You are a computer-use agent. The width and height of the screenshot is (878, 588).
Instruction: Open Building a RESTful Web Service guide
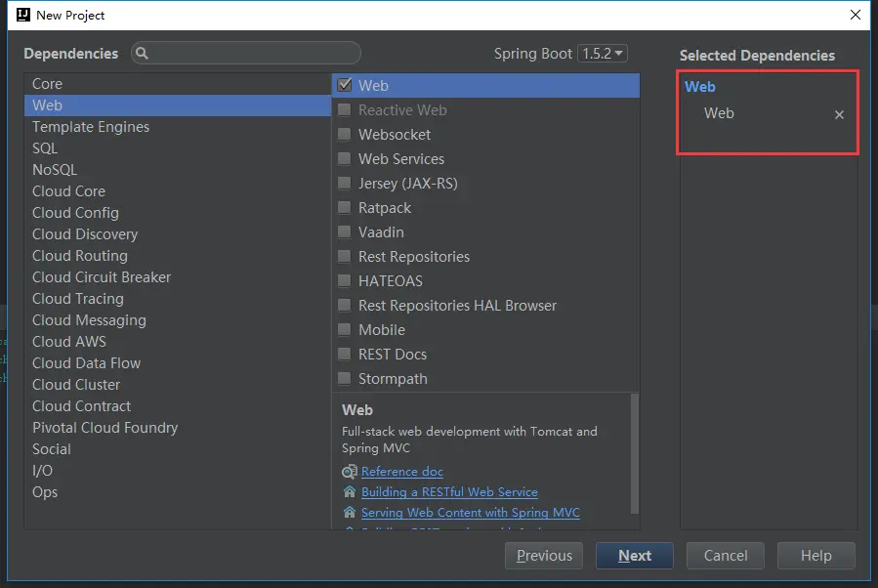(449, 491)
